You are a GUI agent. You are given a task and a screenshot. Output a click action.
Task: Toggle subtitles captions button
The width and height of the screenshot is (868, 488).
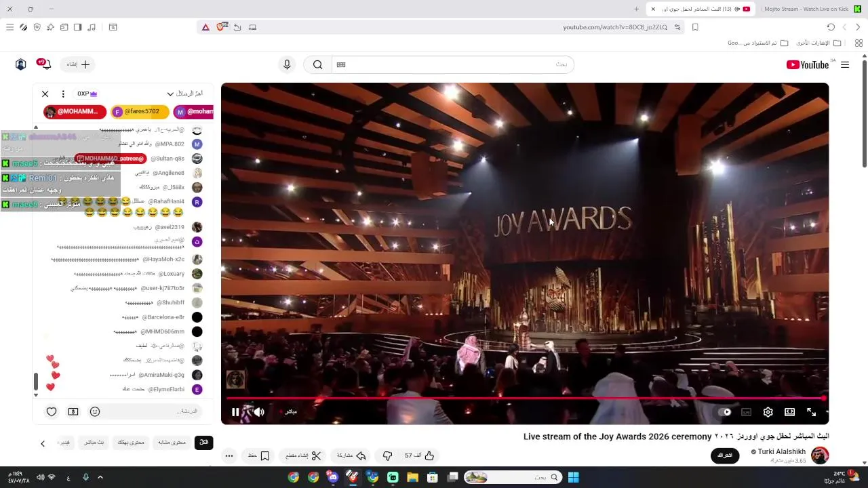[x=747, y=412]
